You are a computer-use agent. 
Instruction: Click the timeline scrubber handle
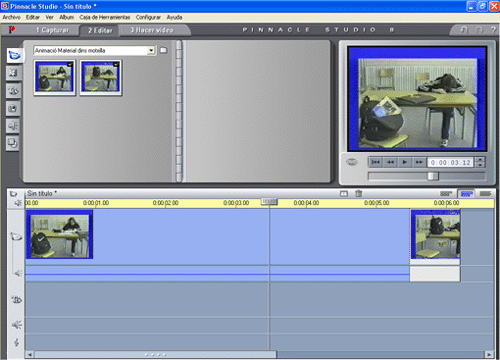[269, 201]
